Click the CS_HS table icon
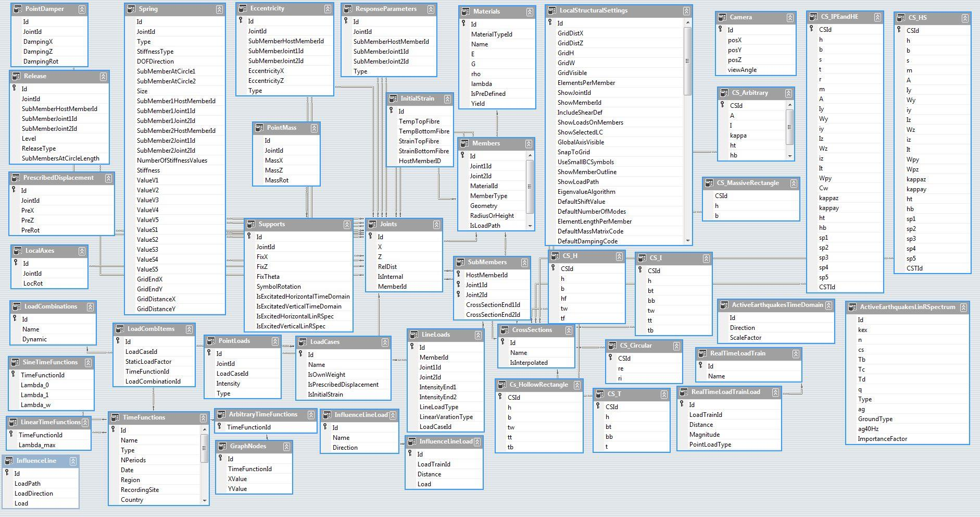The width and height of the screenshot is (980, 517). pyautogui.click(x=901, y=18)
